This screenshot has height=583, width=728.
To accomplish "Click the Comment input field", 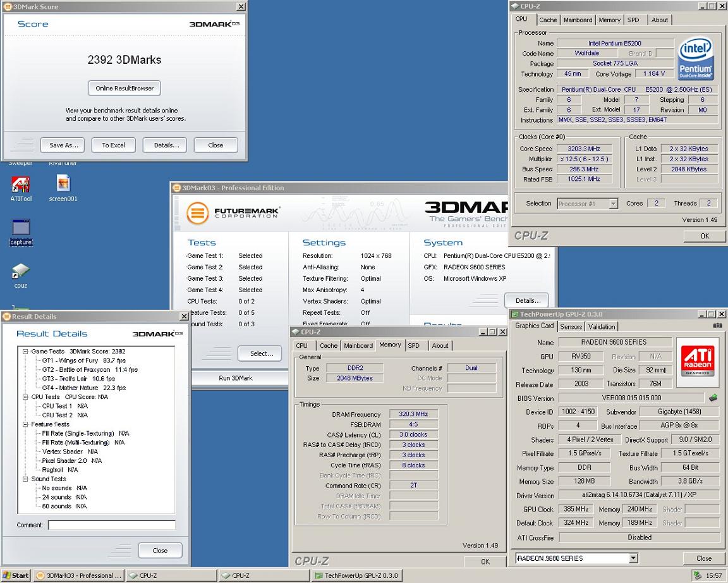I will 112,525.
